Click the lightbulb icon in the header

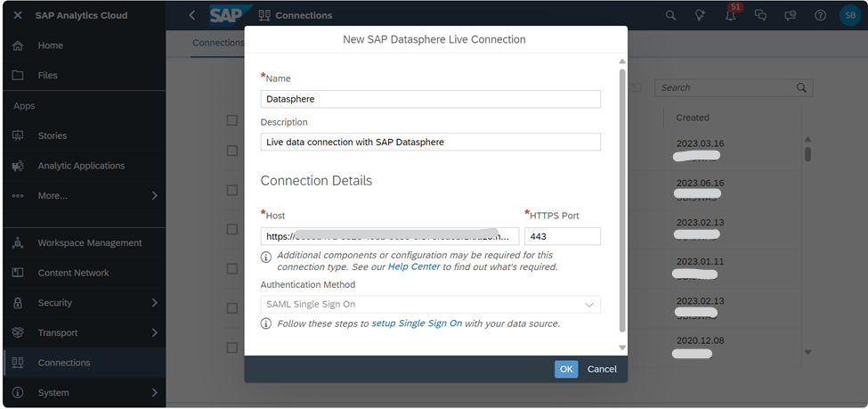701,15
